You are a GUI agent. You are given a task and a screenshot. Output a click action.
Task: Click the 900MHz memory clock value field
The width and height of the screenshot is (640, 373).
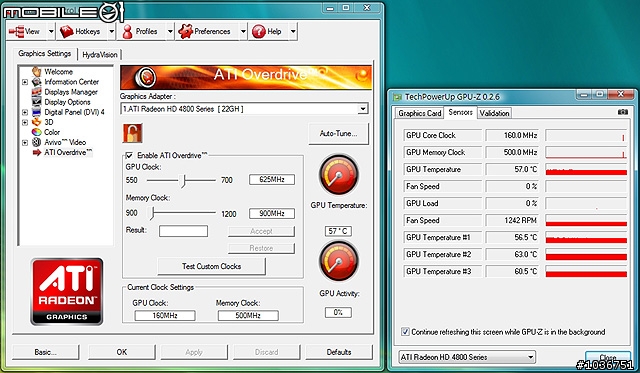272,213
